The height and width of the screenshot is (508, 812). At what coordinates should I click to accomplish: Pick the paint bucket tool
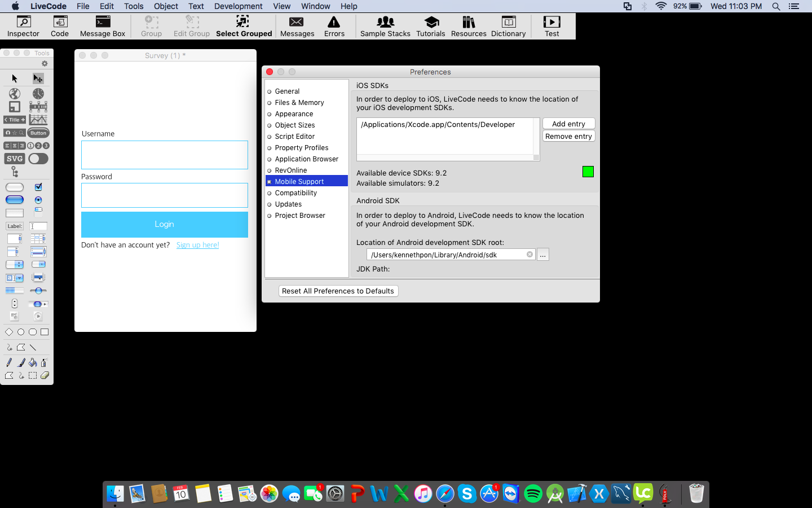(x=33, y=362)
